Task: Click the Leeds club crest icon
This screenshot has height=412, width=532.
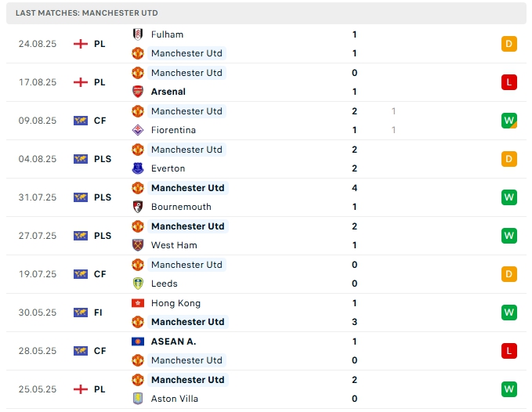Action: point(138,284)
